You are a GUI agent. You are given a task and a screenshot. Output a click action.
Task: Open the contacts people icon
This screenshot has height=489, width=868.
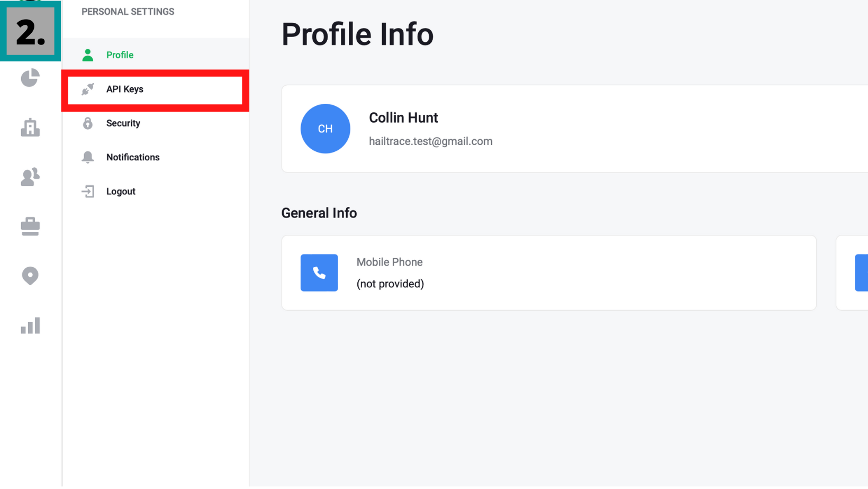click(x=30, y=177)
